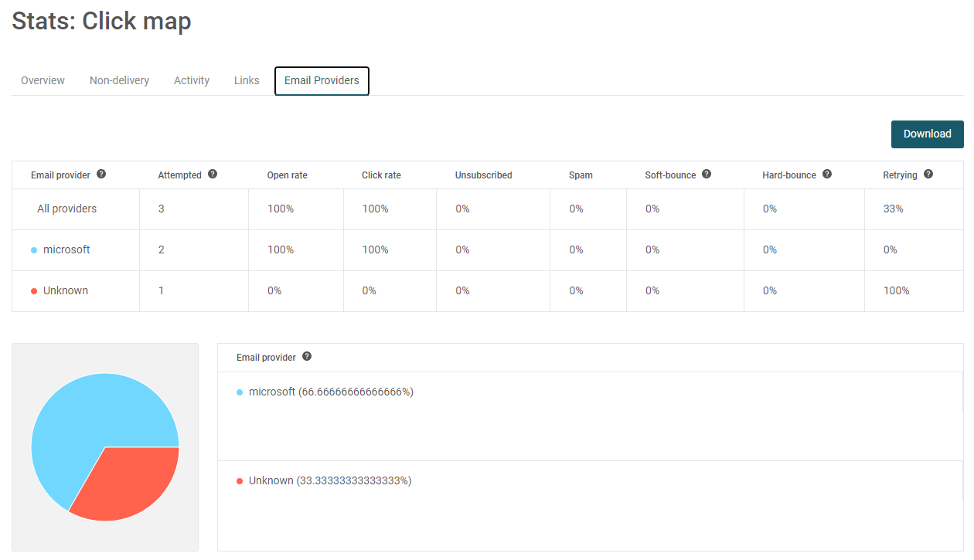The image size is (974, 560).
Task: Select the Activity tab
Action: (191, 80)
